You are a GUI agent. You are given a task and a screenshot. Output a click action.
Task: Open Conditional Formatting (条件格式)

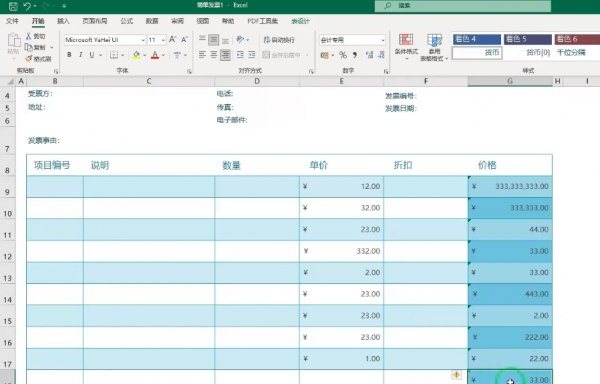point(406,46)
